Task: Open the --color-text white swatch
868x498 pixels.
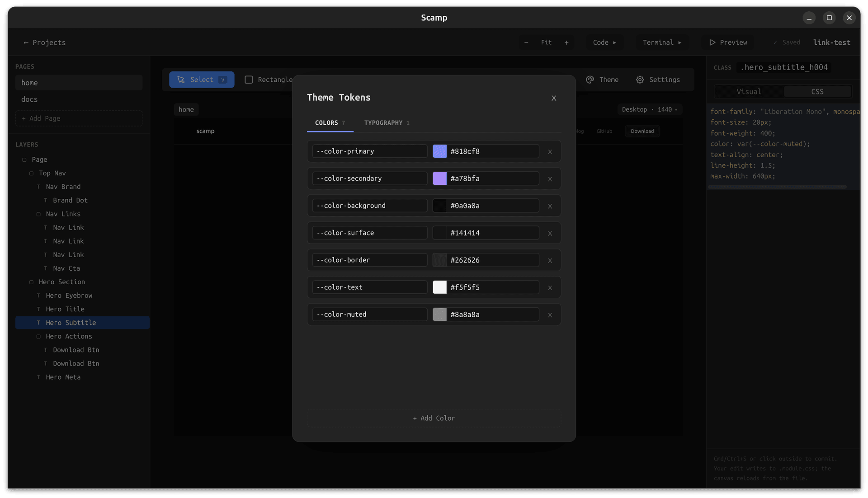Action: click(439, 287)
